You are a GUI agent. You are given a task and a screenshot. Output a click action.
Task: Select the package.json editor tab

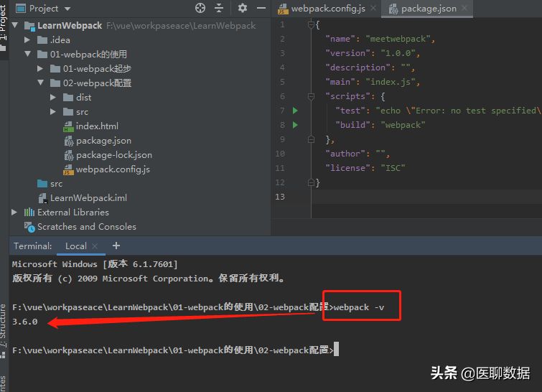427,9
